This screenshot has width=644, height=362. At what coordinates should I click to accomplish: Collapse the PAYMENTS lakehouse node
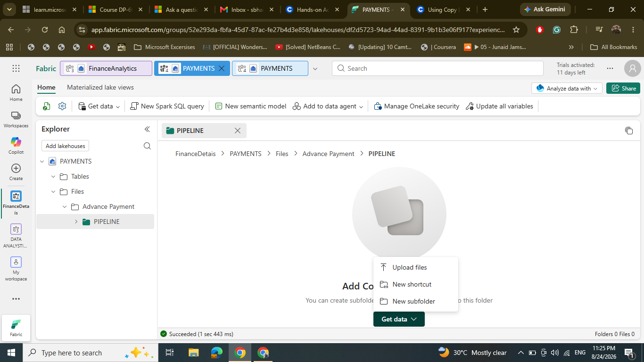tap(42, 161)
